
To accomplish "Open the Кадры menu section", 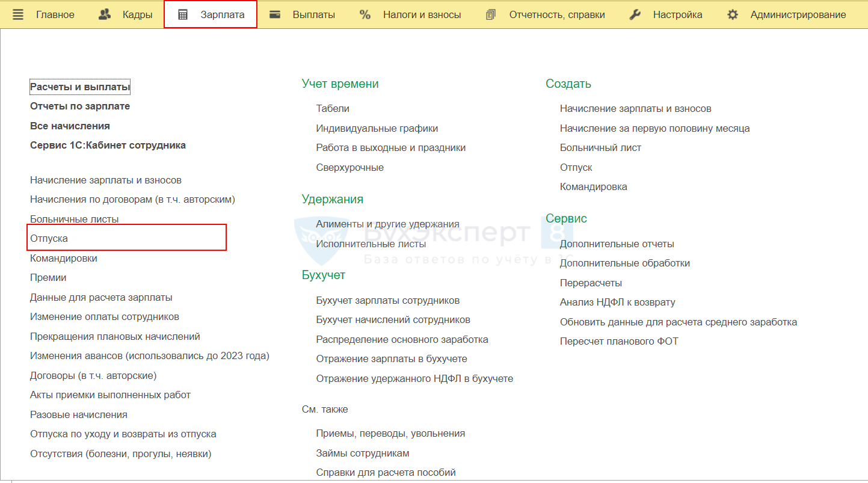I will pyautogui.click(x=137, y=14).
